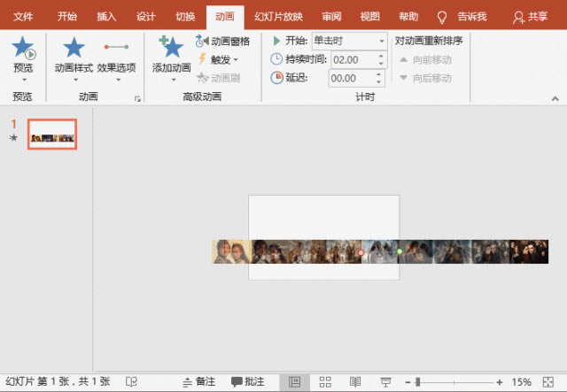The width and height of the screenshot is (567, 392).
Task: Select slide 1 thumbnail in the panel
Action: point(52,134)
